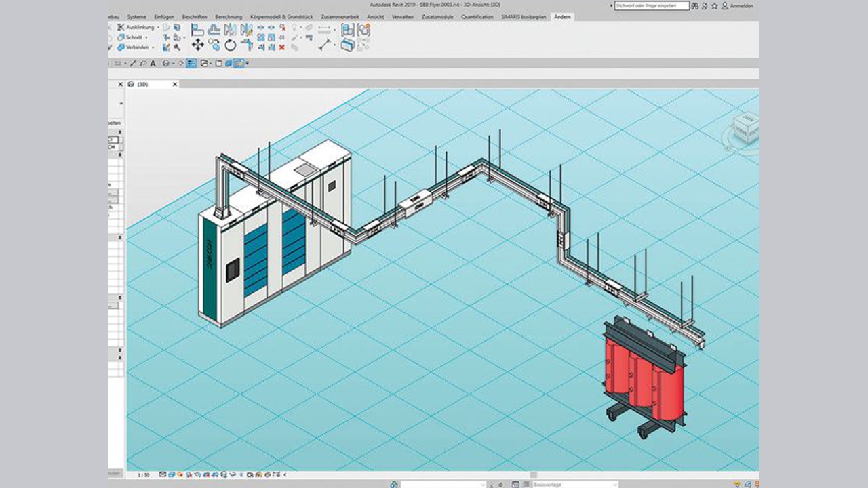Image resolution: width=868 pixels, height=488 pixels.
Task: Click the Rotate tool circular arrow
Action: pyautogui.click(x=231, y=45)
